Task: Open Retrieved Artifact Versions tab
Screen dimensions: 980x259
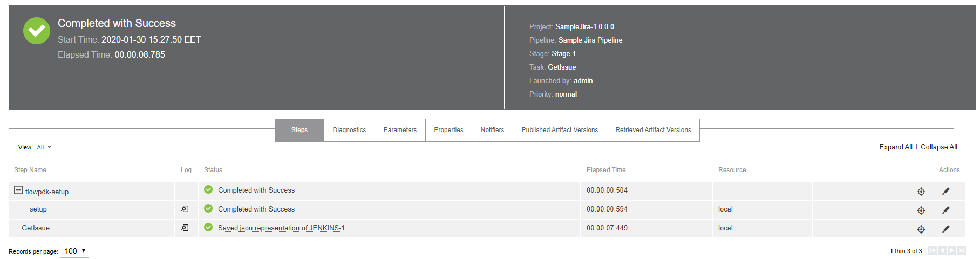Action: pos(653,130)
